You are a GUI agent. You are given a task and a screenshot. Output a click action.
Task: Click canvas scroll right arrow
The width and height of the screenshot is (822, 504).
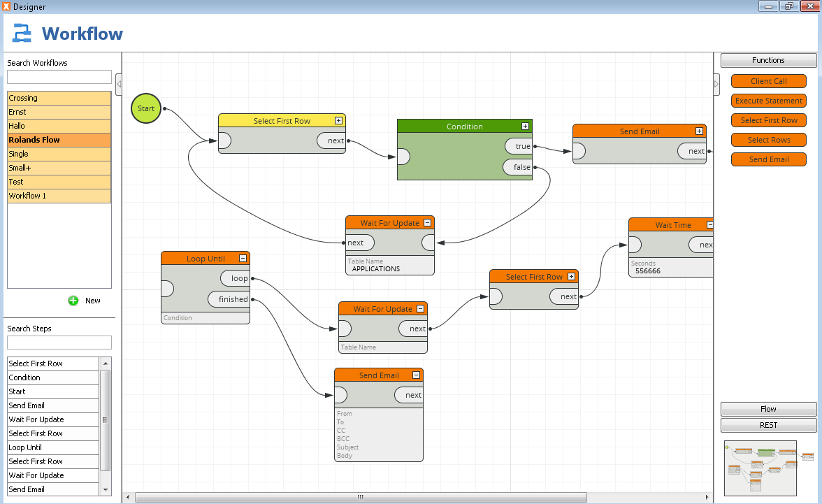[707, 497]
